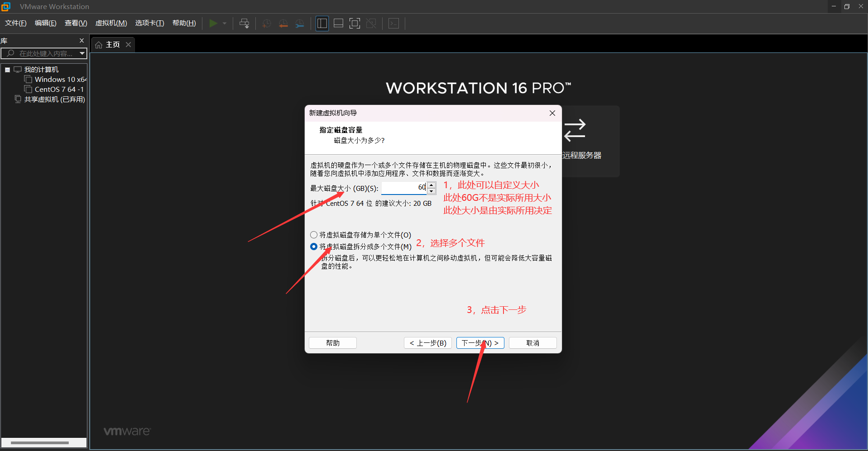
Task: Click the Windows 10 x64 VM icon
Action: coord(28,79)
